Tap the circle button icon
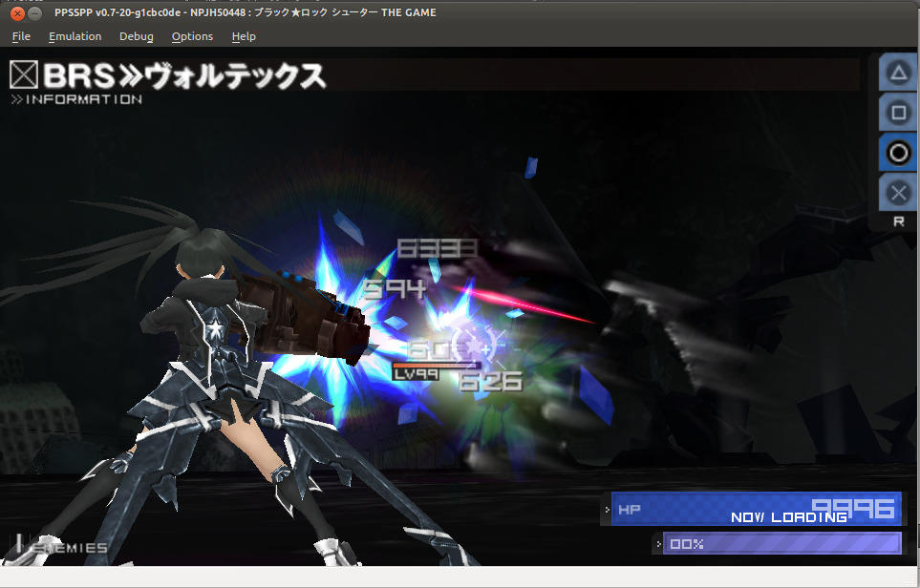This screenshot has height=588, width=920. pyautogui.click(x=898, y=153)
